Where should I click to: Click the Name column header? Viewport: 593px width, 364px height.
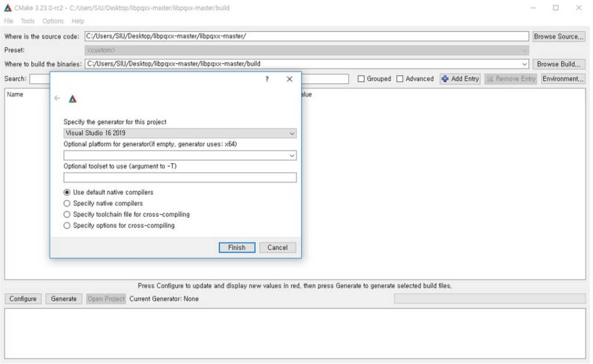point(15,94)
